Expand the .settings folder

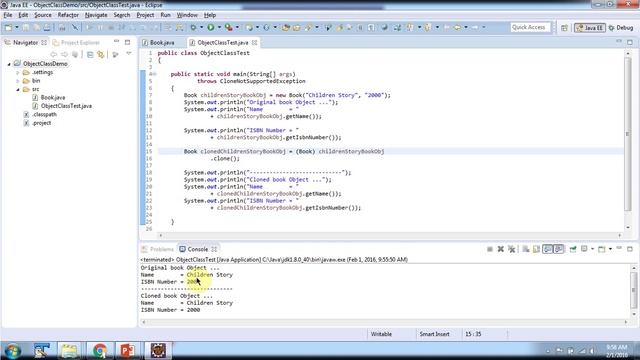point(18,73)
